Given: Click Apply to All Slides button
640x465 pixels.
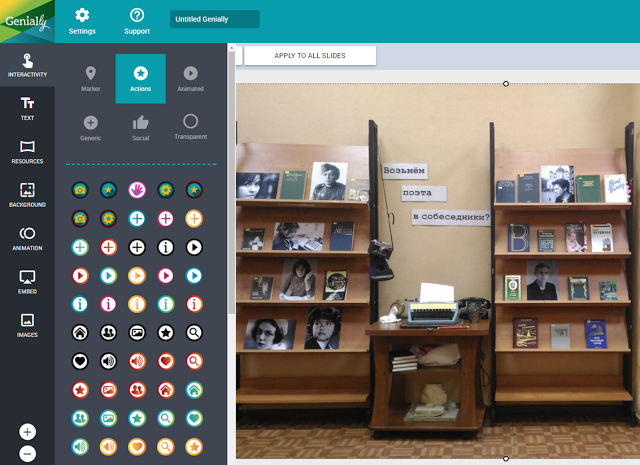Looking at the screenshot, I should 309,56.
